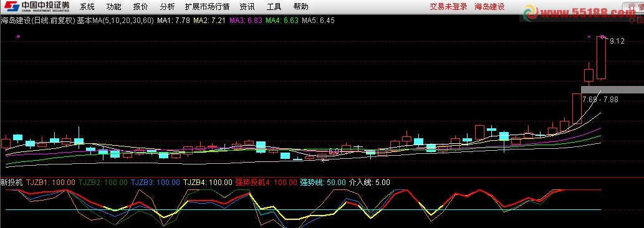
Task: Open the 资讯 menu
Action: click(248, 7)
